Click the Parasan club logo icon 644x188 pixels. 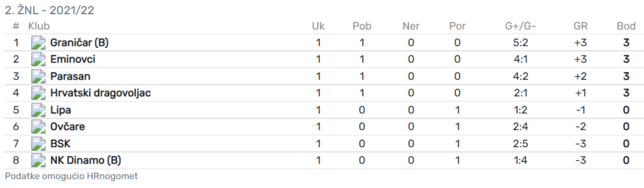[39, 76]
